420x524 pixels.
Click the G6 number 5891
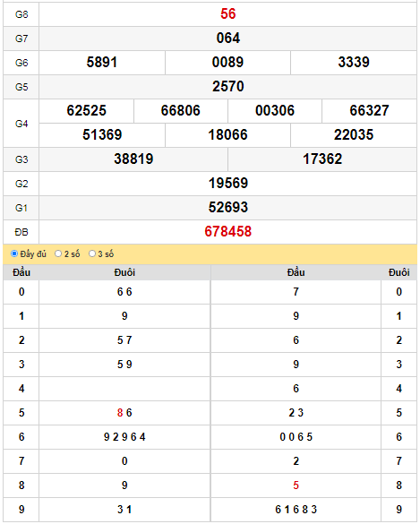(x=102, y=63)
